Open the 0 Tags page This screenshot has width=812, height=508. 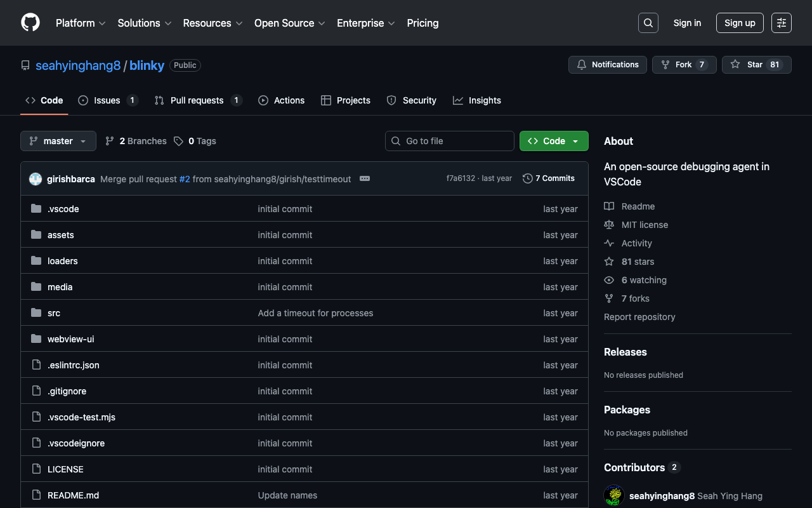195,141
